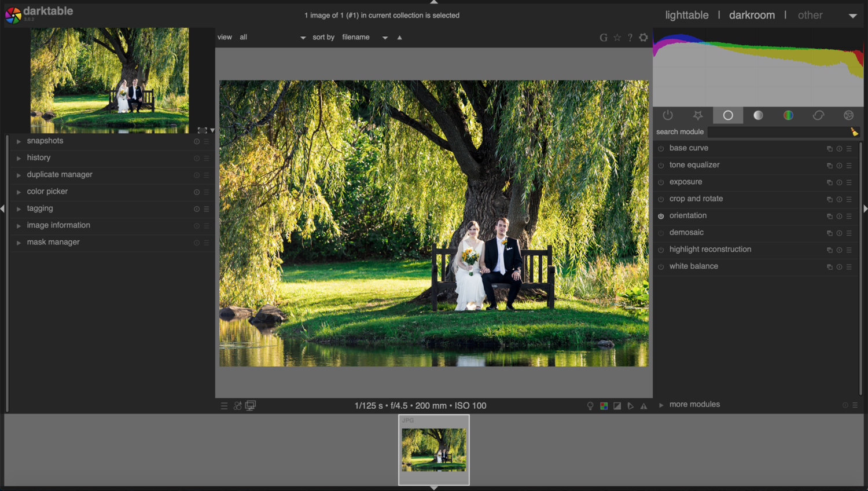Open global preferences gear icon

pyautogui.click(x=643, y=37)
